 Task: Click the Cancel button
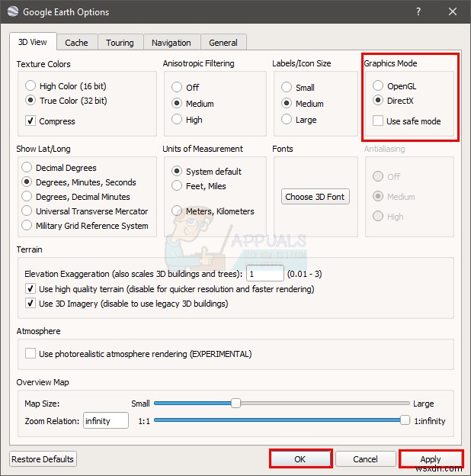366,459
